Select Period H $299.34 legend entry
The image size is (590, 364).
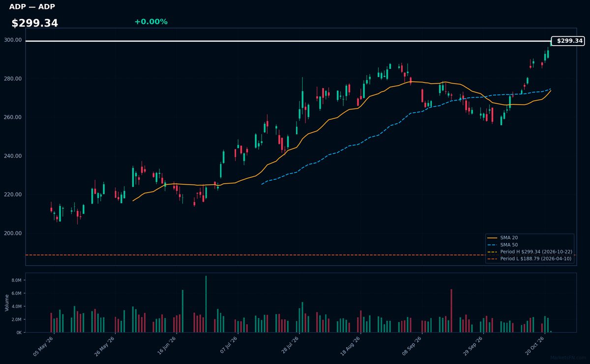click(530, 252)
